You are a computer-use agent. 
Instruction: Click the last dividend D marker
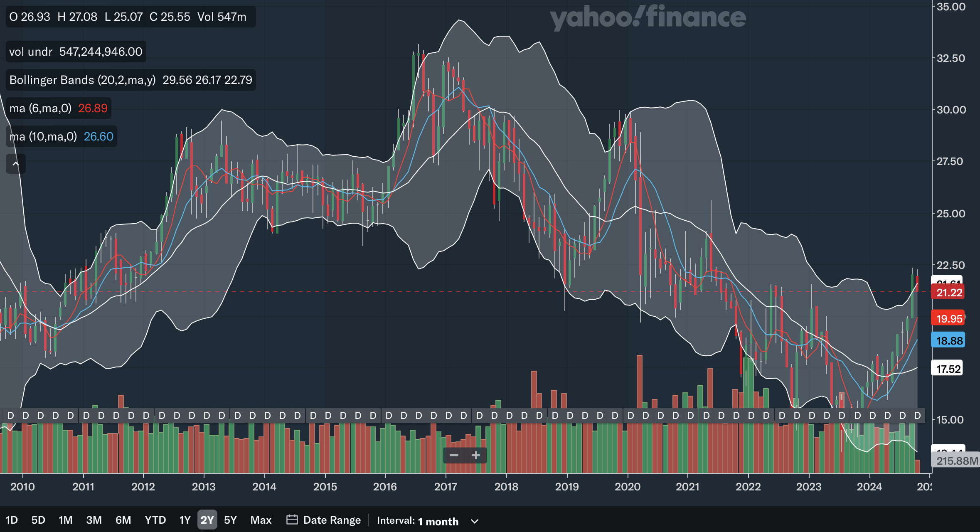pos(917,416)
